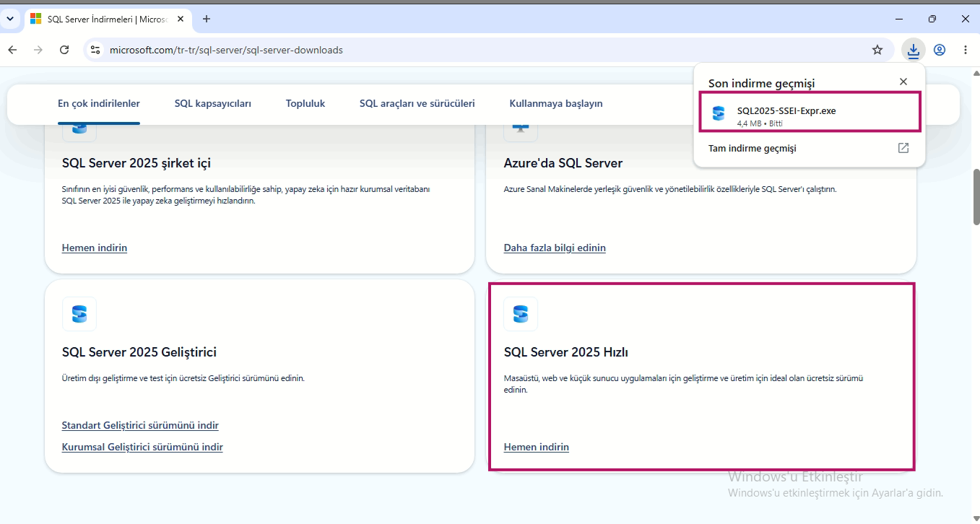Click the page vertical scrollbar thumb

(x=976, y=197)
